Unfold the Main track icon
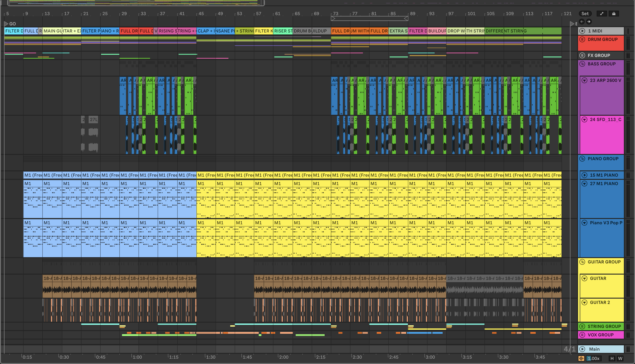The width and height of the screenshot is (635, 364). pyautogui.click(x=582, y=349)
